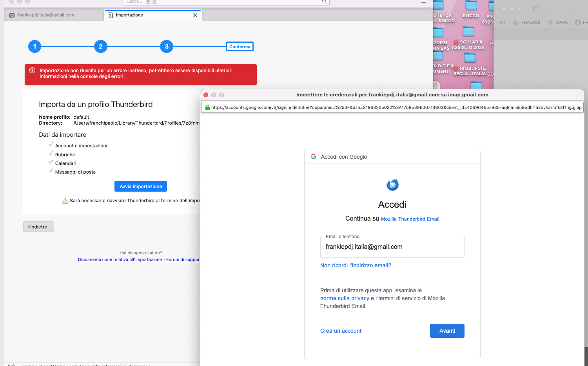This screenshot has width=588, height=366.
Task: Go back with the Indietro button
Action: pos(38,226)
